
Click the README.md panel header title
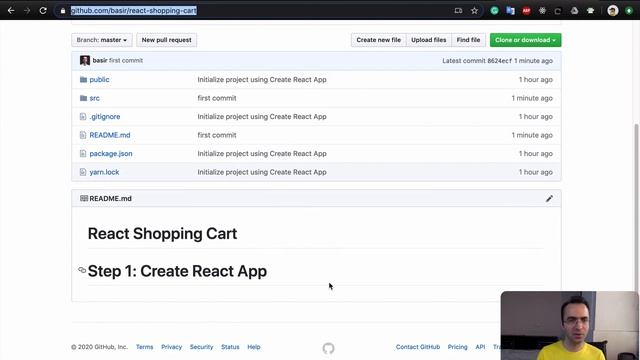(x=111, y=199)
